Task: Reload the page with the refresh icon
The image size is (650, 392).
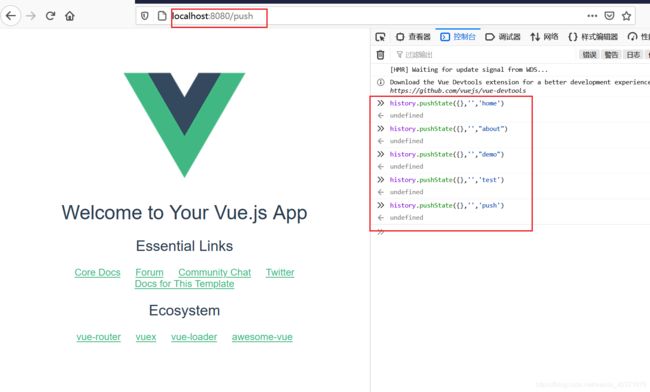Action: (x=51, y=16)
